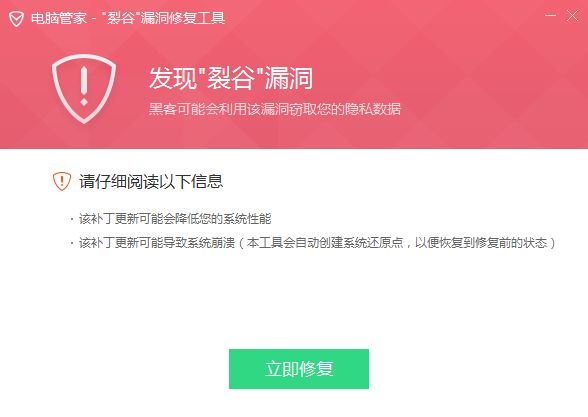Click the 发现"裂谷"漏洞 headline
Viewport: 588px width, 417px height.
231,78
